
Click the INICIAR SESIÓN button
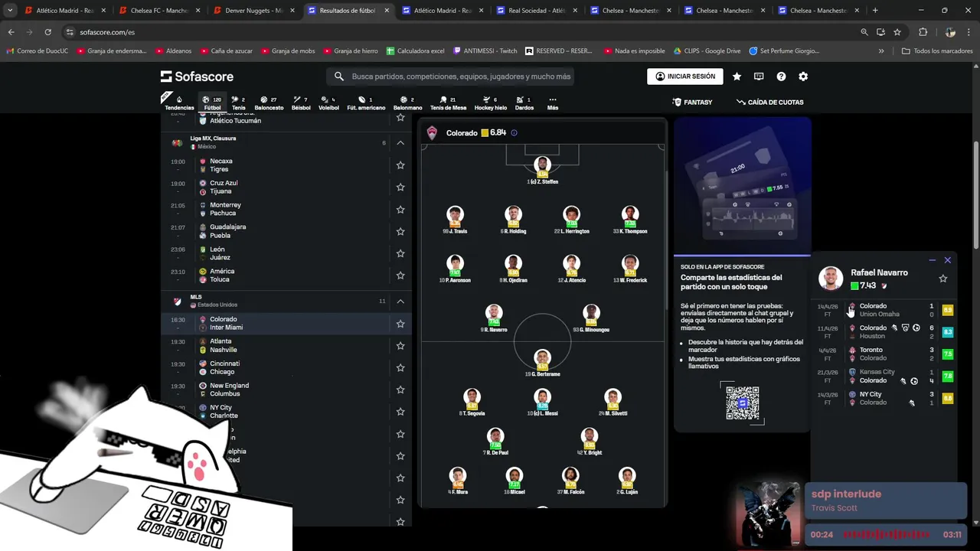tap(685, 77)
